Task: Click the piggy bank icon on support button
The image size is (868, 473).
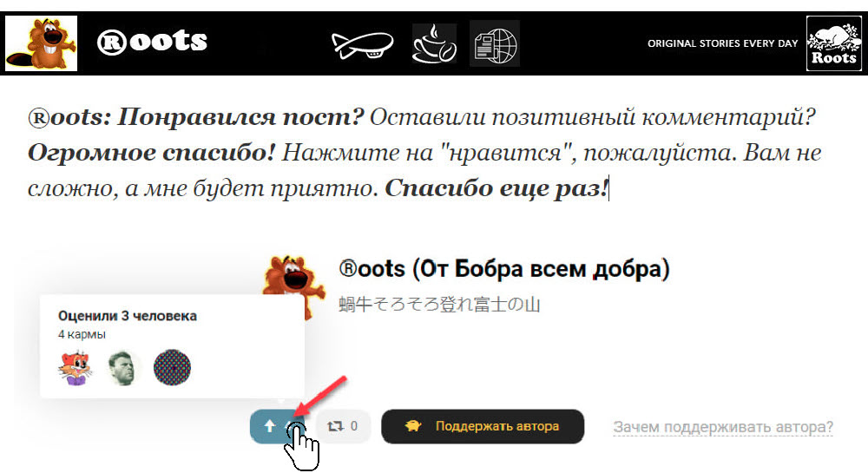Action: [x=413, y=426]
